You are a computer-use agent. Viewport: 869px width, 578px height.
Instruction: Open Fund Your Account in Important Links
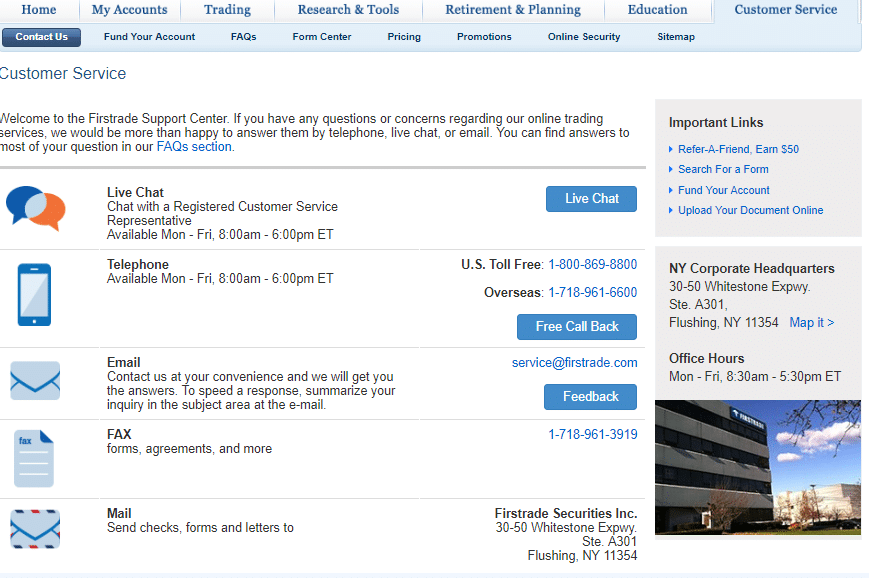click(724, 190)
